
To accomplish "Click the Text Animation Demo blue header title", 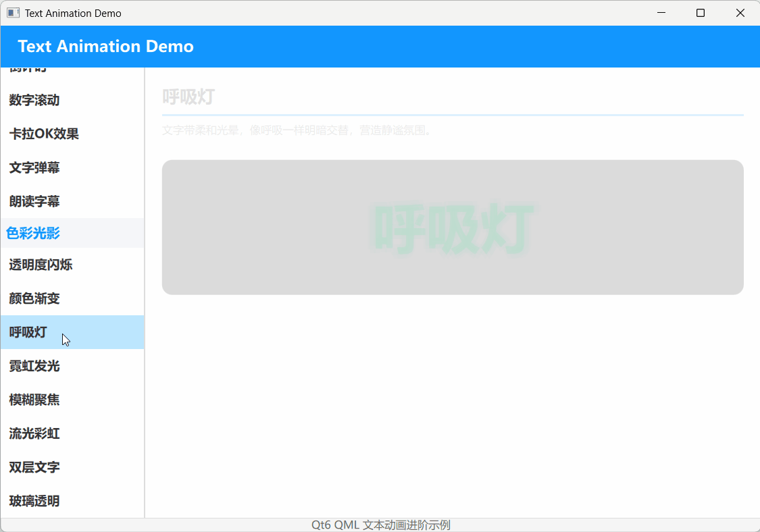I will tap(105, 46).
